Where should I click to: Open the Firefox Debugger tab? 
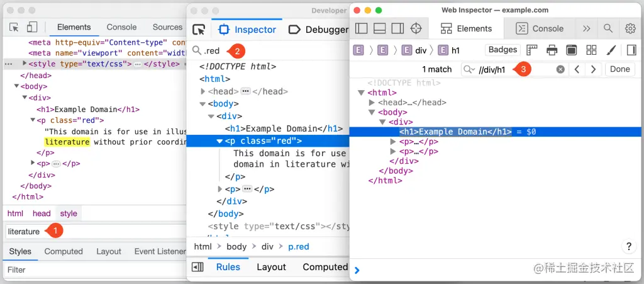[319, 30]
